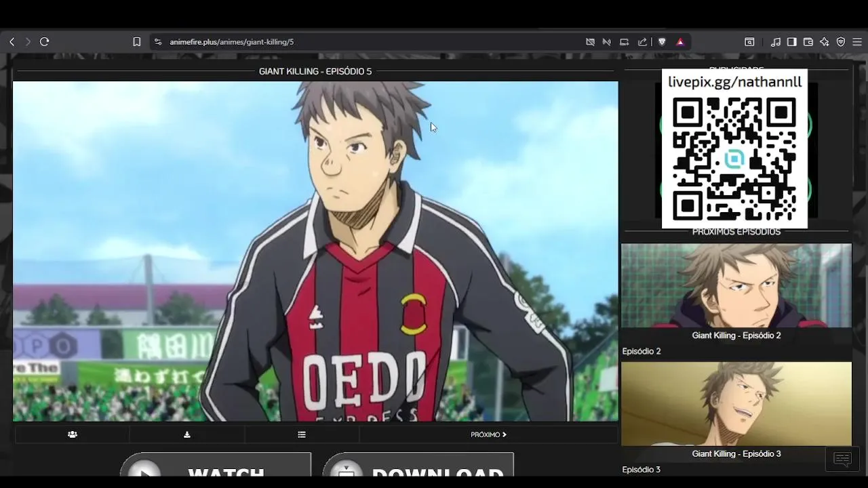Click the 'Giant Killing - Episódio 3' caption
This screenshot has height=488, width=868.
coord(736,454)
